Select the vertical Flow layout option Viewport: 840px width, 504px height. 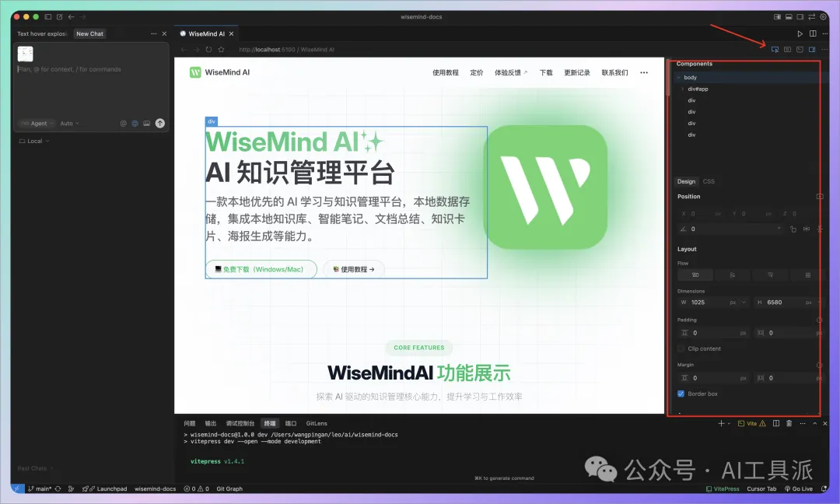pos(733,275)
